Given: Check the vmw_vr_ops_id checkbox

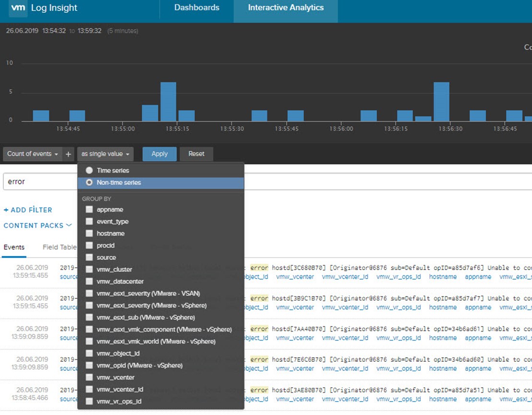Looking at the screenshot, I should [89, 401].
